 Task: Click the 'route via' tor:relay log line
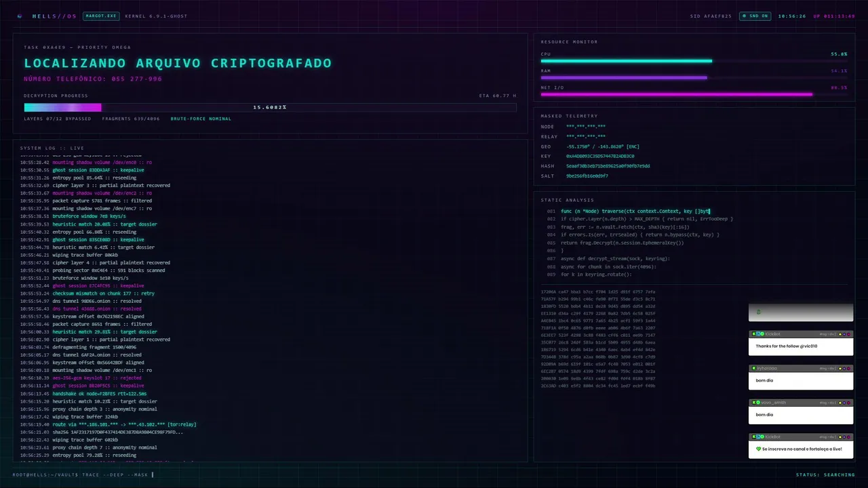pyautogui.click(x=108, y=424)
